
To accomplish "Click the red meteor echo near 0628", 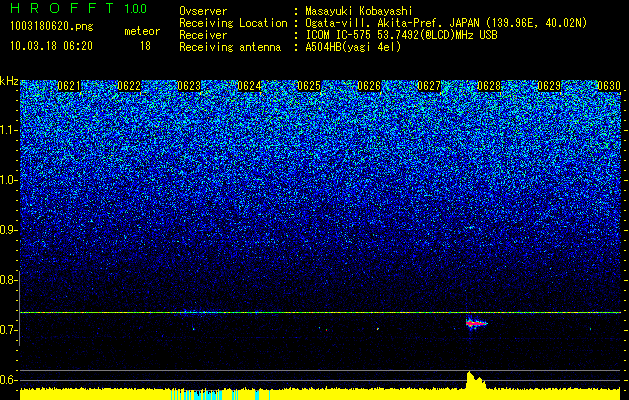I will (476, 323).
